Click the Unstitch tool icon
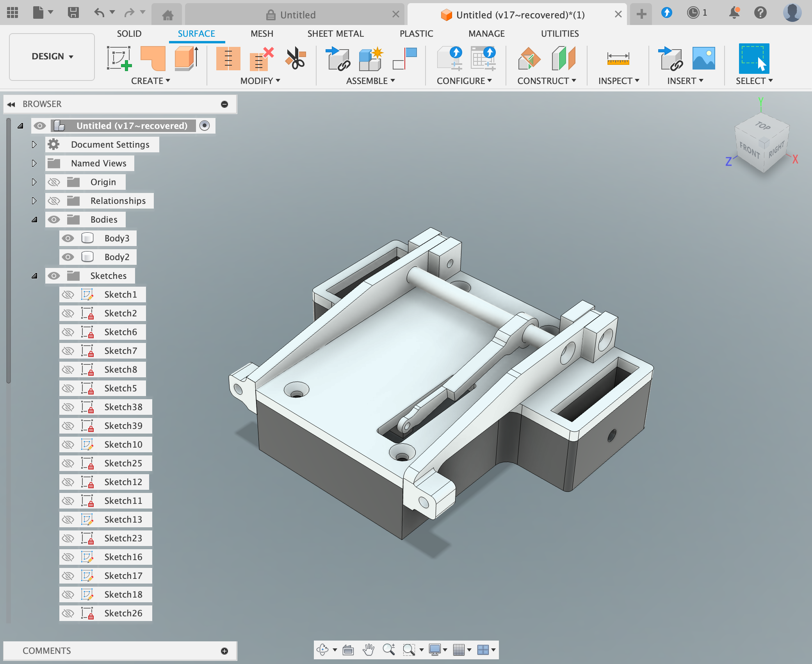Image resolution: width=812 pixels, height=664 pixels. (x=262, y=59)
